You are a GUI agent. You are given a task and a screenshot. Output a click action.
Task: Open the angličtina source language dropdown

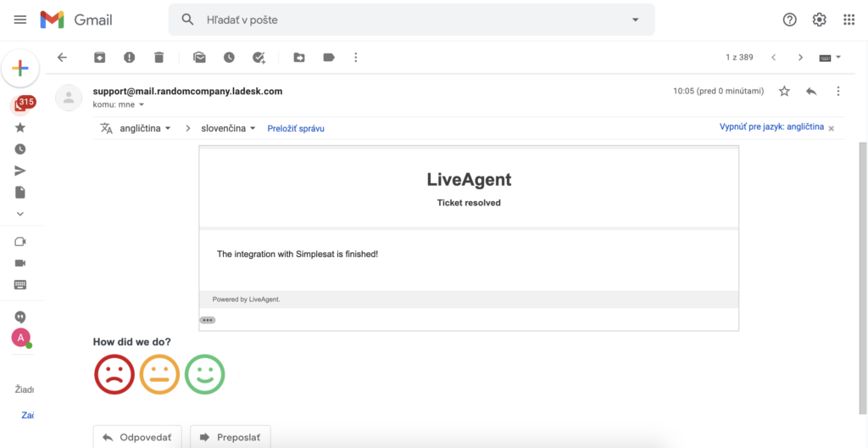pyautogui.click(x=144, y=128)
